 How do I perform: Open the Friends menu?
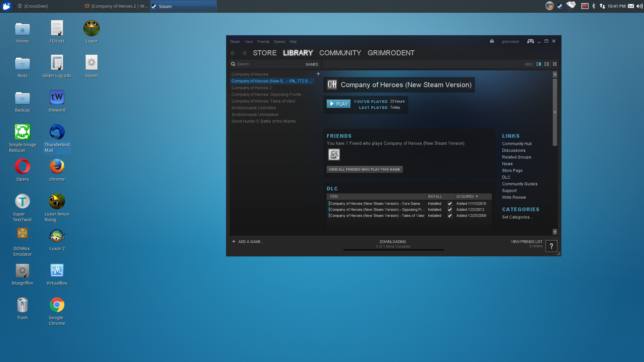263,42
